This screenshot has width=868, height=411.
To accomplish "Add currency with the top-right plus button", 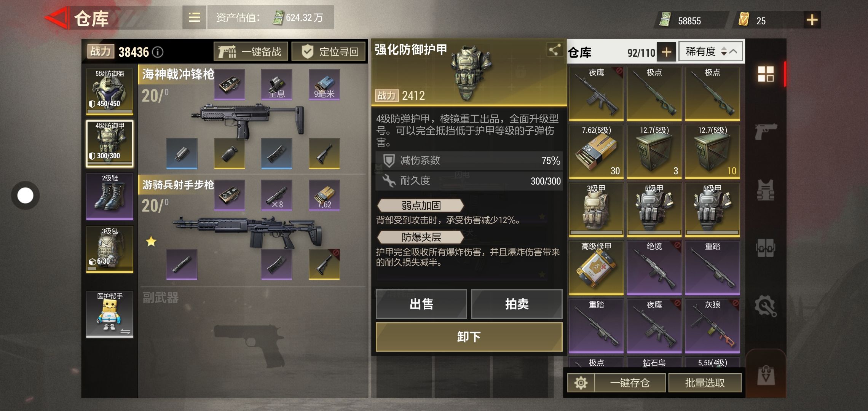I will [812, 20].
